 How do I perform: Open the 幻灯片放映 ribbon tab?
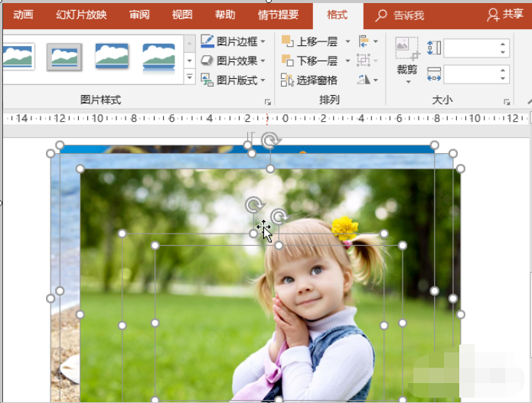pos(81,15)
